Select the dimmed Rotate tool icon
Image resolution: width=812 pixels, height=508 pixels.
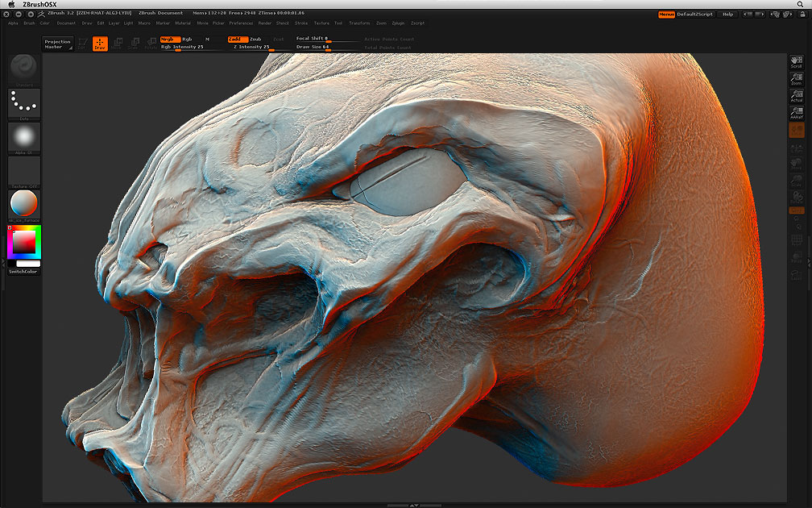[151, 44]
